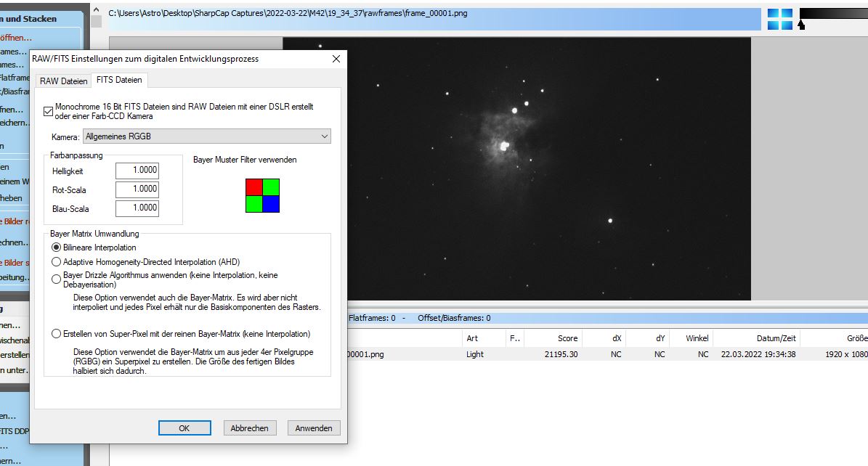Click the Orion nebula preview image
This screenshot has height=466, width=868.
(x=516, y=169)
